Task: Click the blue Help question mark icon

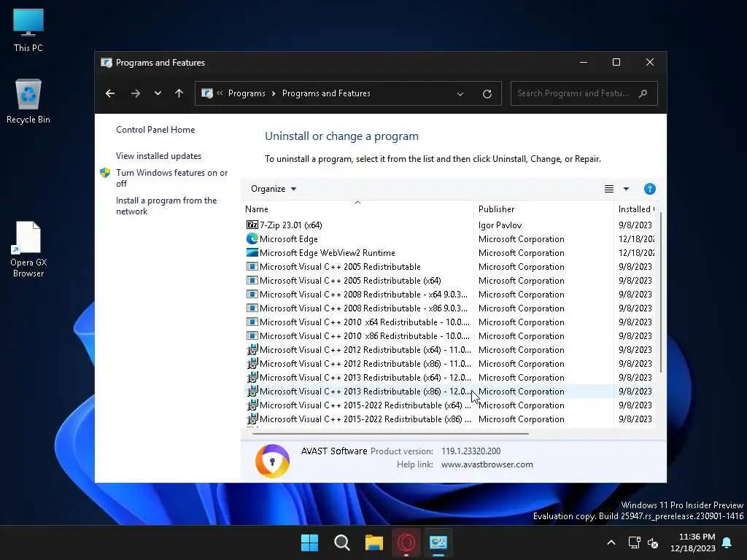Action: click(x=649, y=189)
